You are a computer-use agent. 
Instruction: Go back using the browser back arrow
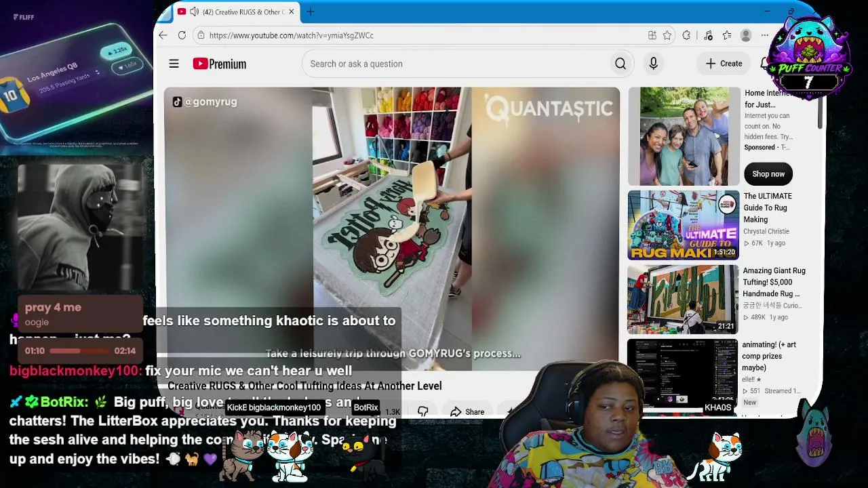[163, 35]
